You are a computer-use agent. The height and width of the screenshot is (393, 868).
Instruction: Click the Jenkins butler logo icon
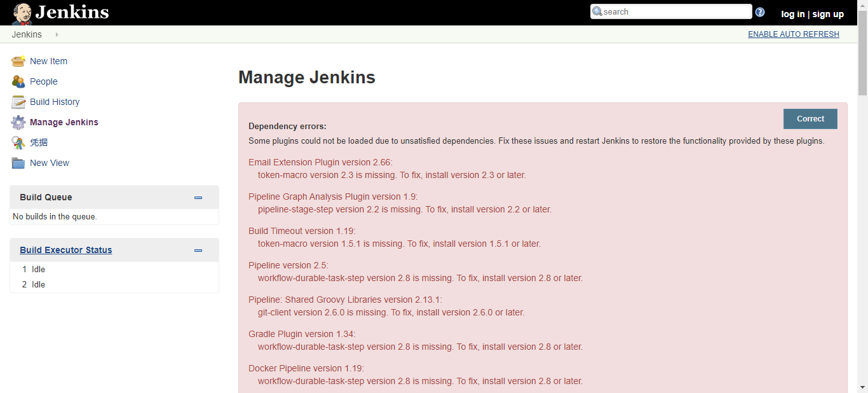pyautogui.click(x=22, y=13)
